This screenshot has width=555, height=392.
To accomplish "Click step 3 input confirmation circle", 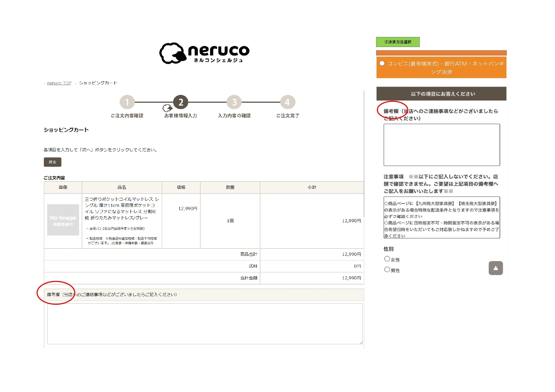I will click(234, 102).
